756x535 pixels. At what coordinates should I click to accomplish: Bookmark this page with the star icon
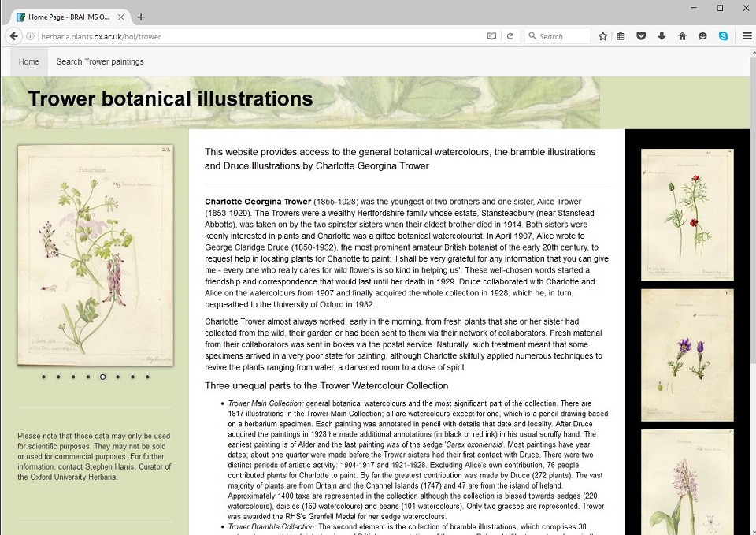pos(602,36)
